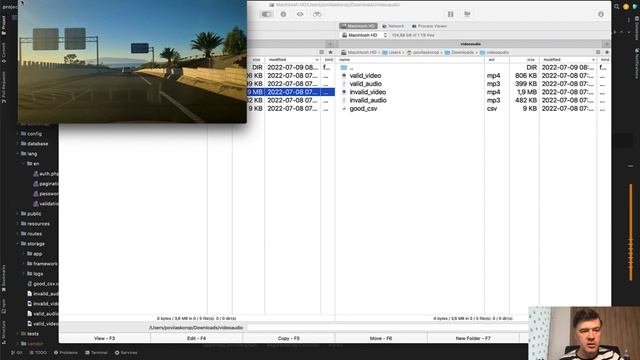This screenshot has height=360, width=640.
Task: Click the right panel favorites star
Action: pyautogui.click(x=607, y=52)
